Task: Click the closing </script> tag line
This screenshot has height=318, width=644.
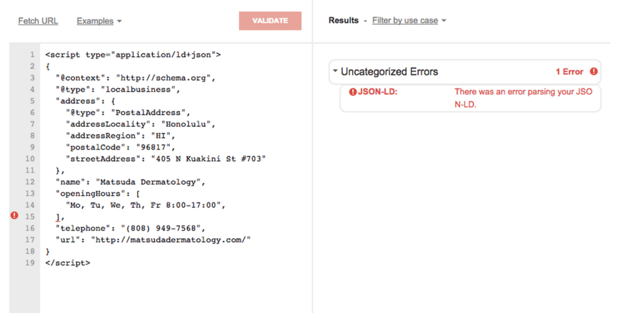Action: [x=68, y=263]
